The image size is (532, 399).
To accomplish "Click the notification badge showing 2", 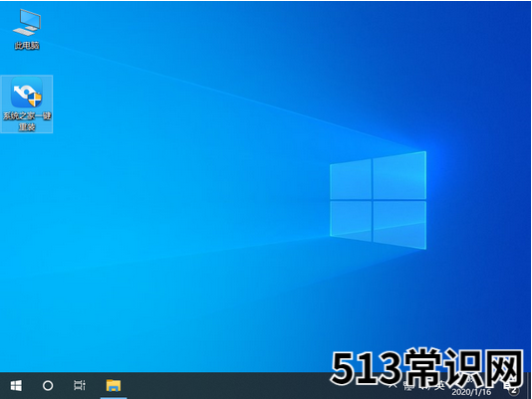I will pos(514,390).
